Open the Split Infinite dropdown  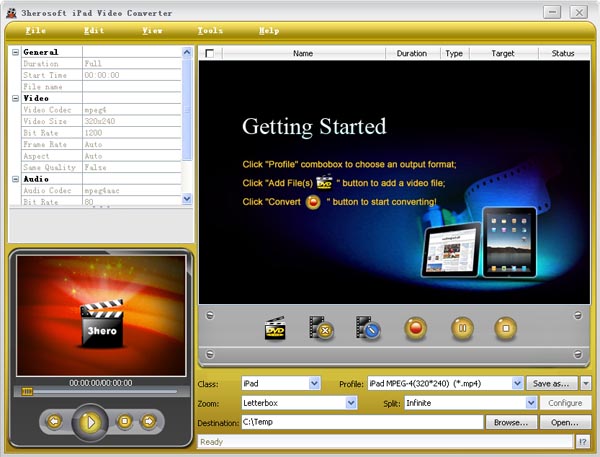point(530,403)
